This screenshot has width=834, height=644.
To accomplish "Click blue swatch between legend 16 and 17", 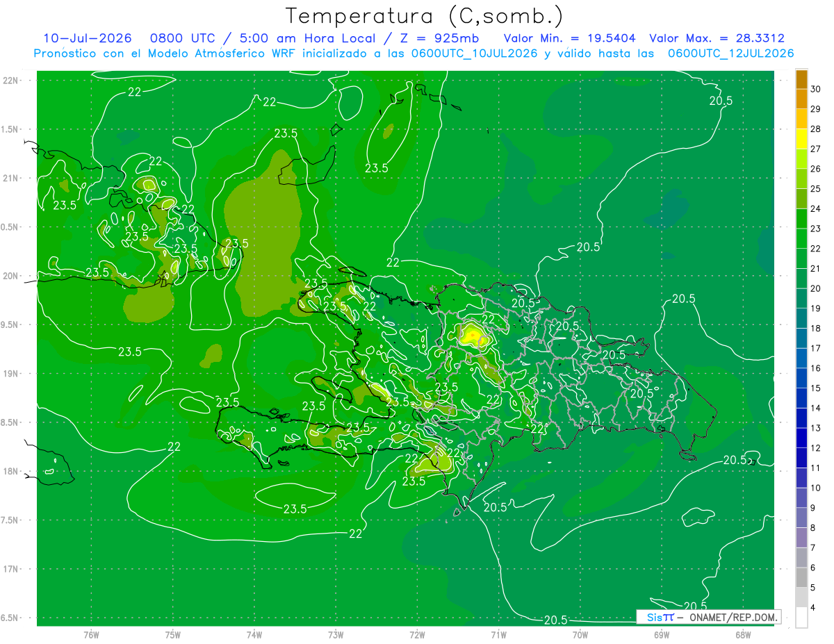I will (x=801, y=358).
